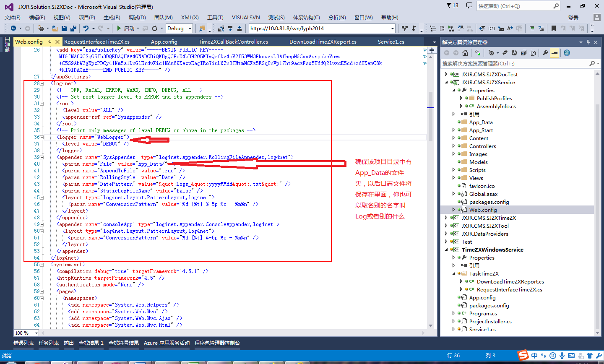
Task: Select the Home icon in Solution Explorer
Action: (x=465, y=53)
